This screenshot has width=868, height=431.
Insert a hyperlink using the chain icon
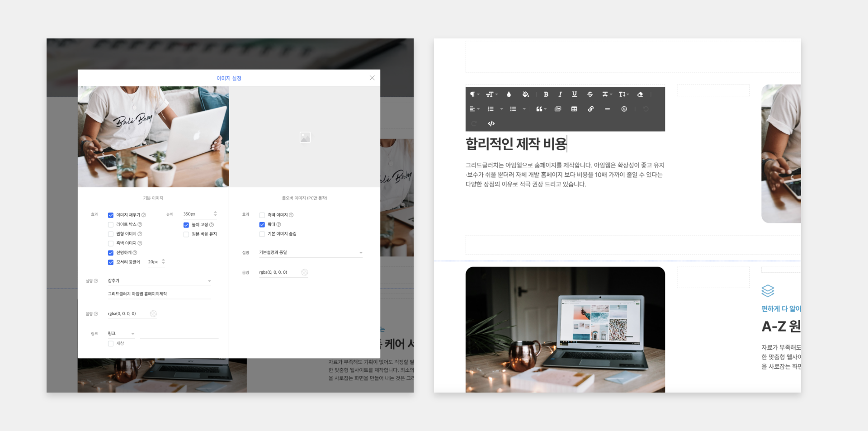click(x=590, y=109)
